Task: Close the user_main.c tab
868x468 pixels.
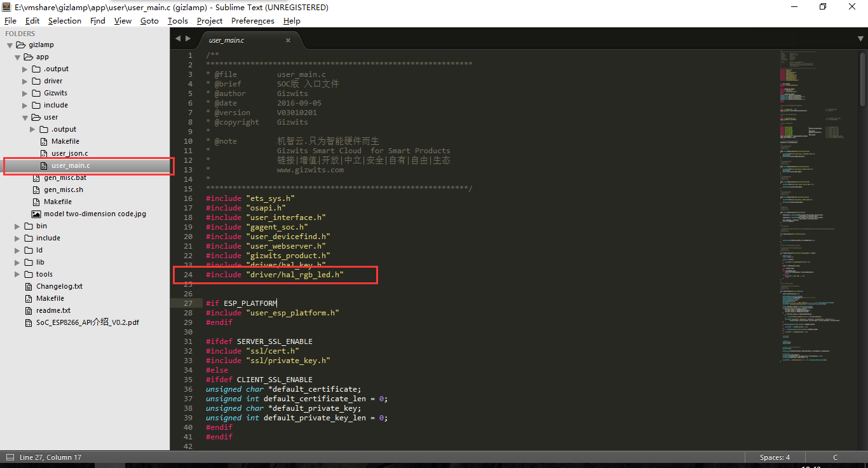Action: (x=288, y=40)
